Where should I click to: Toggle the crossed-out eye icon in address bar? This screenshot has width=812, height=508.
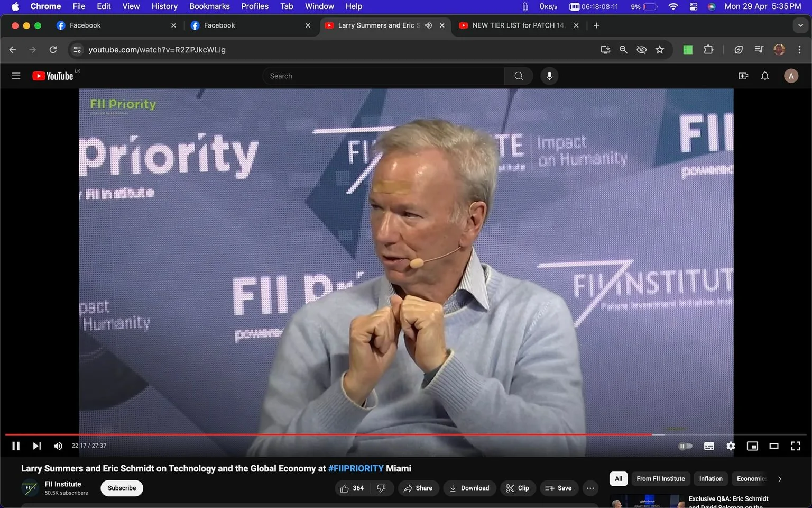coord(641,49)
